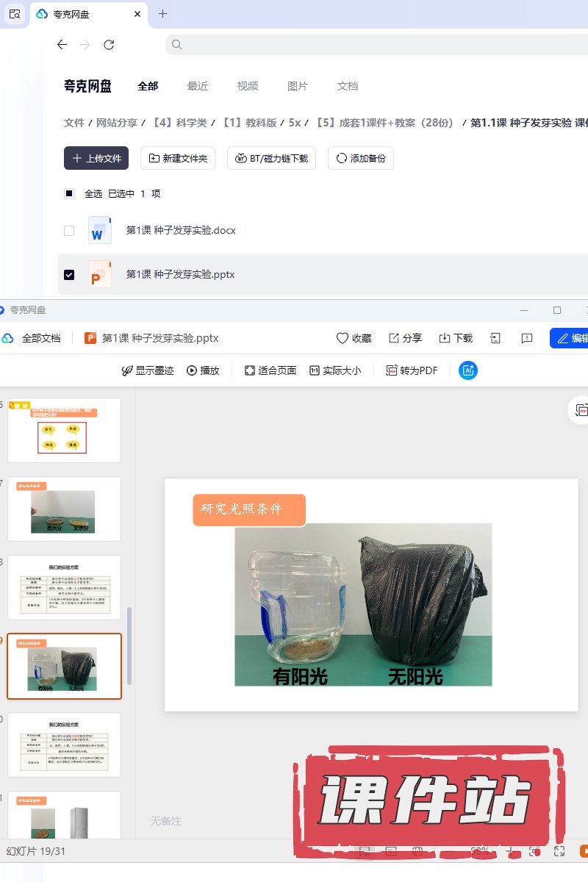Click 实际大小 actual size icon
Screen dimensions: 588x882
(335, 370)
